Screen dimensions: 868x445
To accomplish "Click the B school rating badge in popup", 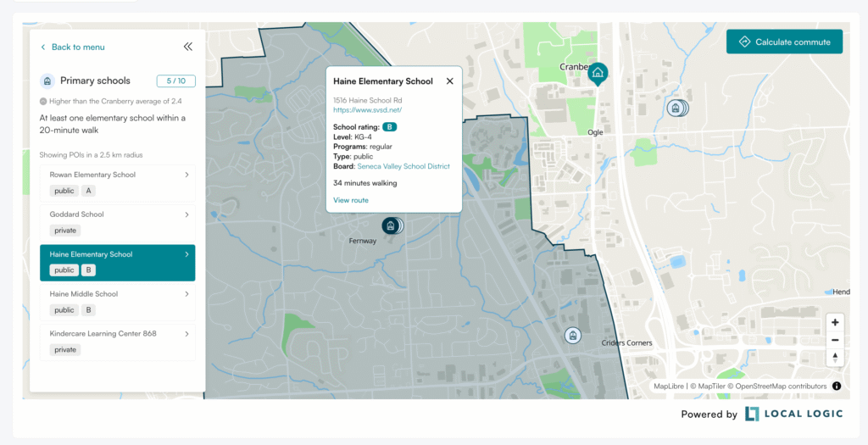I will click(390, 127).
